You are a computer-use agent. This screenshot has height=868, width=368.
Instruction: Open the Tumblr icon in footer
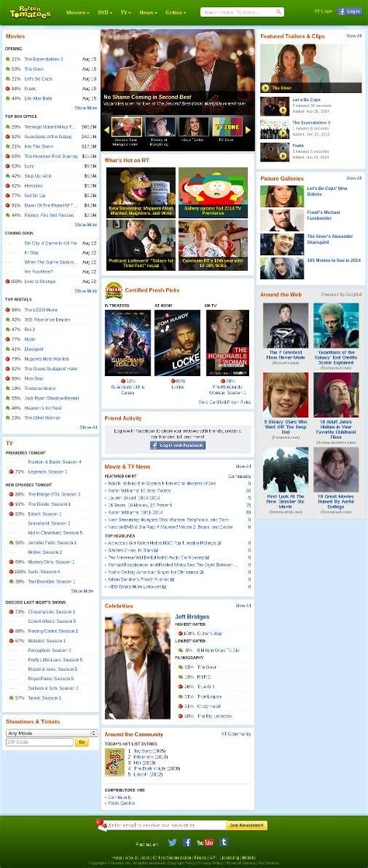pos(224,842)
